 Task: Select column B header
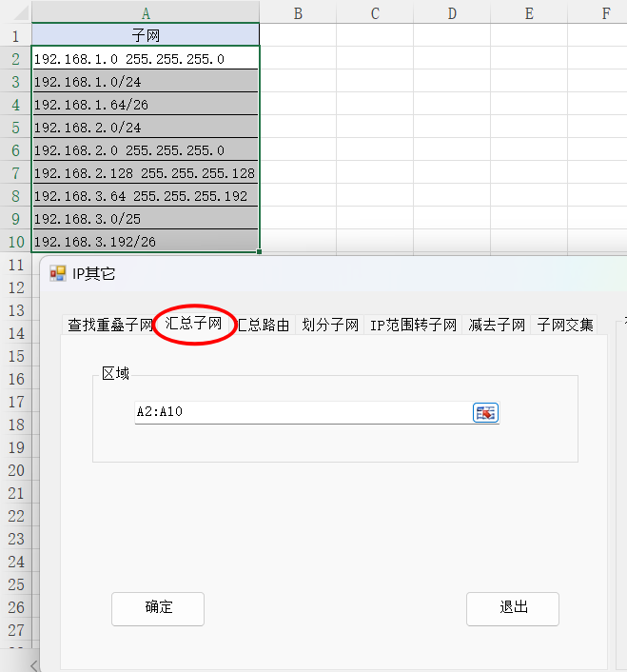point(298,13)
